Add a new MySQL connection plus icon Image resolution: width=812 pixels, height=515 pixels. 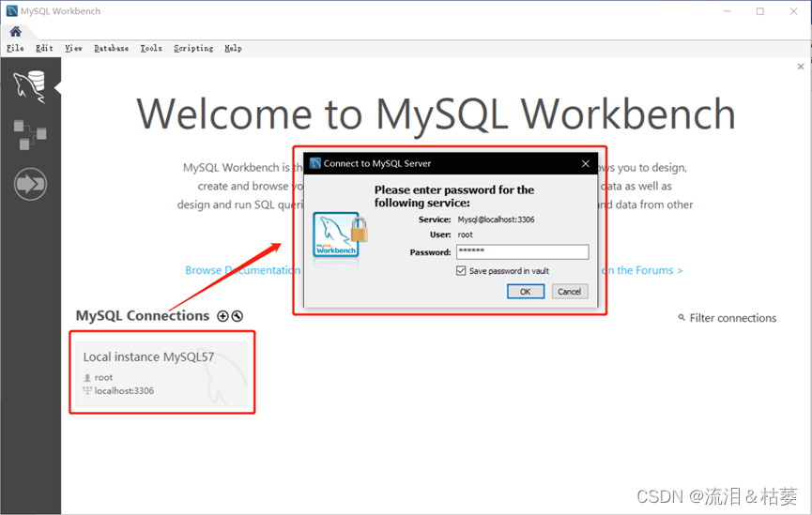(x=222, y=316)
